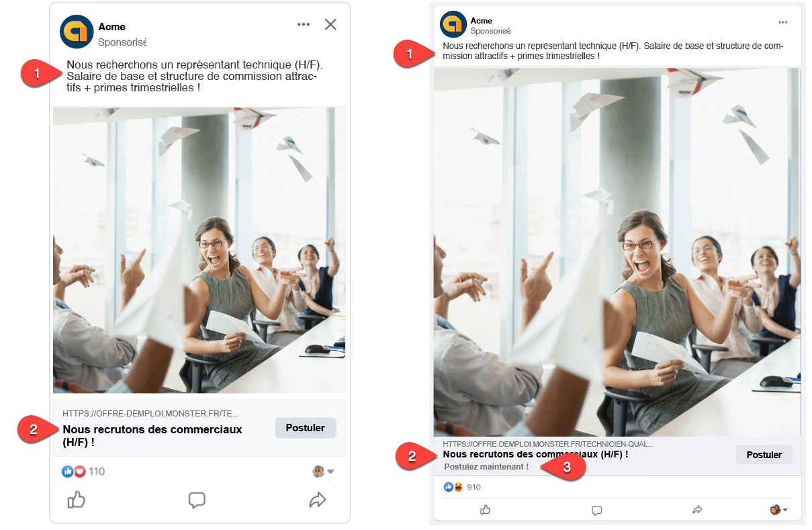This screenshot has width=812, height=530.
Task: Click the Postuler button in the left ad
Action: pos(306,428)
